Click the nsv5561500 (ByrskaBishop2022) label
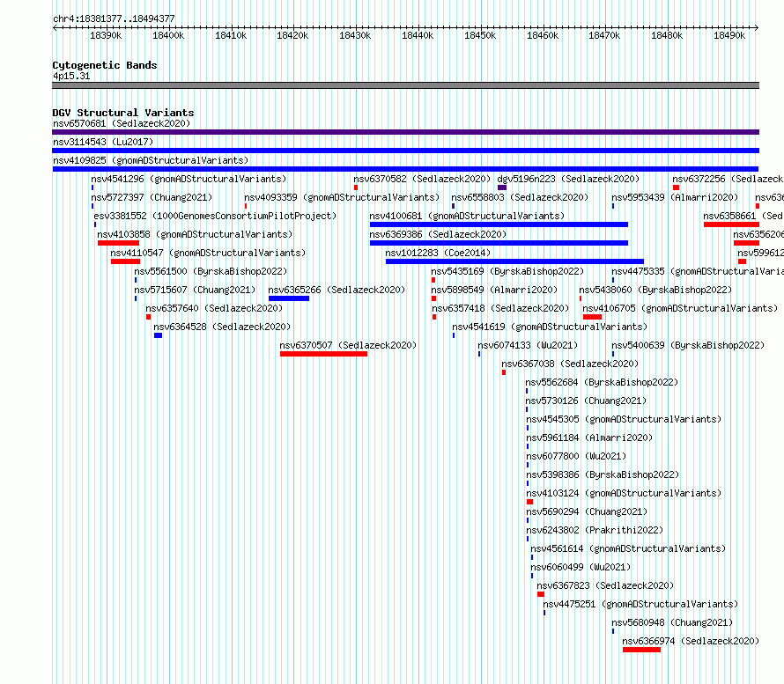 click(x=211, y=271)
